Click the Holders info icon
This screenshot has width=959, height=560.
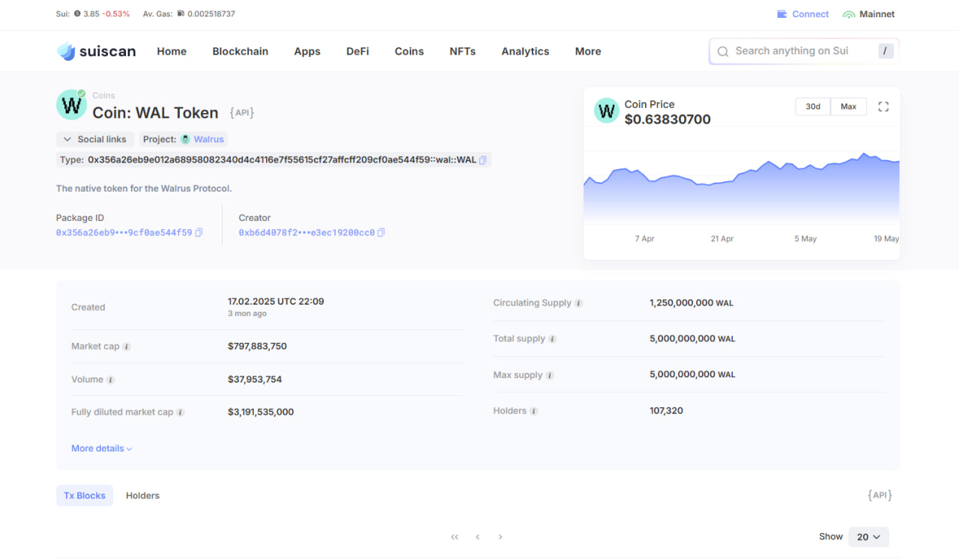click(x=534, y=411)
